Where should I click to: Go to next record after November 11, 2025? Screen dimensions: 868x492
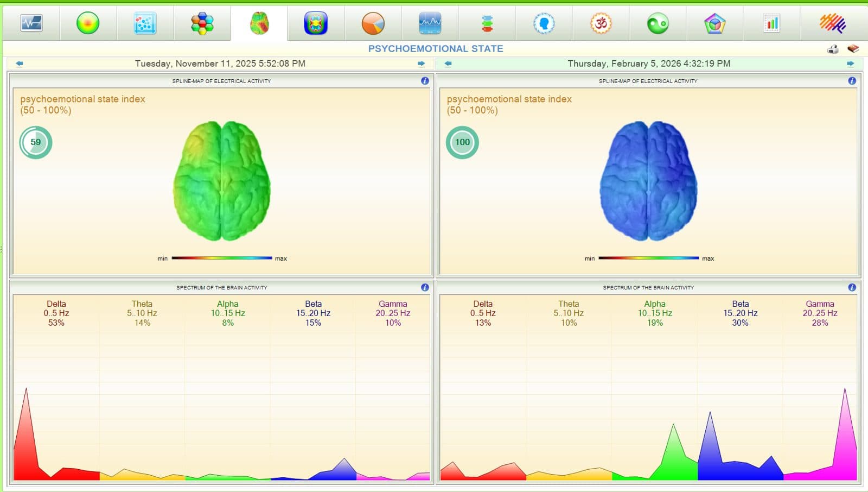pyautogui.click(x=422, y=64)
